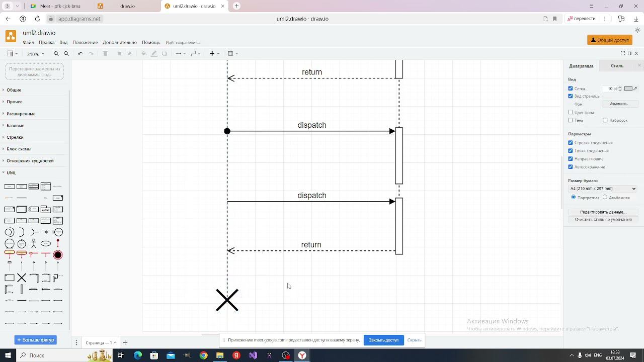Toggle the Стрелки соединения checkbox

point(571,143)
